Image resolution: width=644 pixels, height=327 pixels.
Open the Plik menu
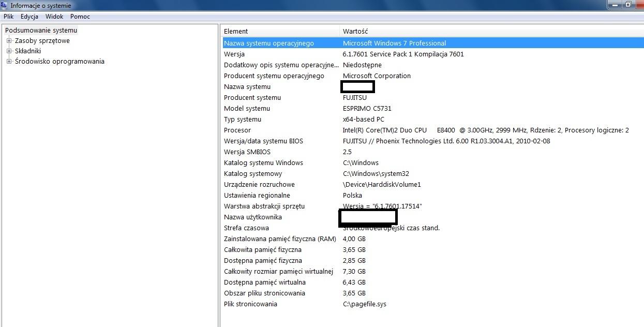[x=8, y=17]
